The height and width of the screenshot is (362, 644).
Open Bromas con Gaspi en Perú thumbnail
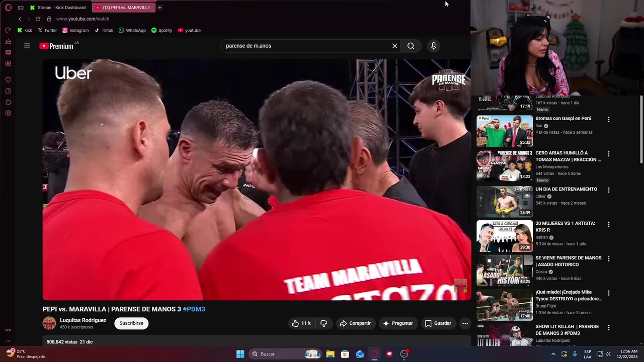(x=505, y=131)
